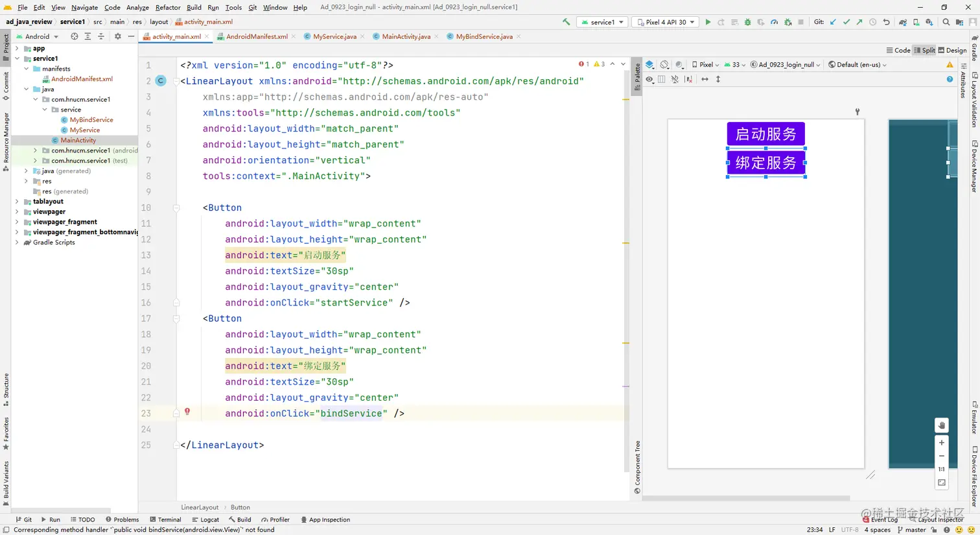Viewport: 980px width, 535px height.
Task: Click the design warning triangle icon
Action: (950, 65)
